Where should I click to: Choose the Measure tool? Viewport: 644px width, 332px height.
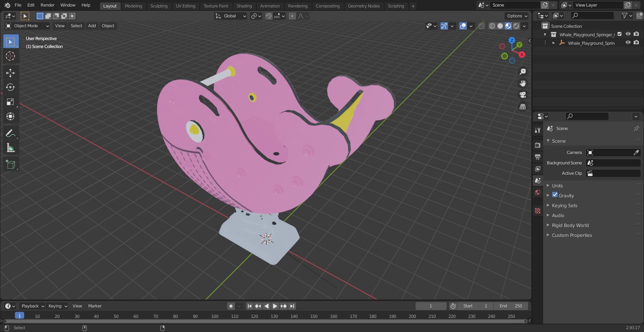pos(10,148)
